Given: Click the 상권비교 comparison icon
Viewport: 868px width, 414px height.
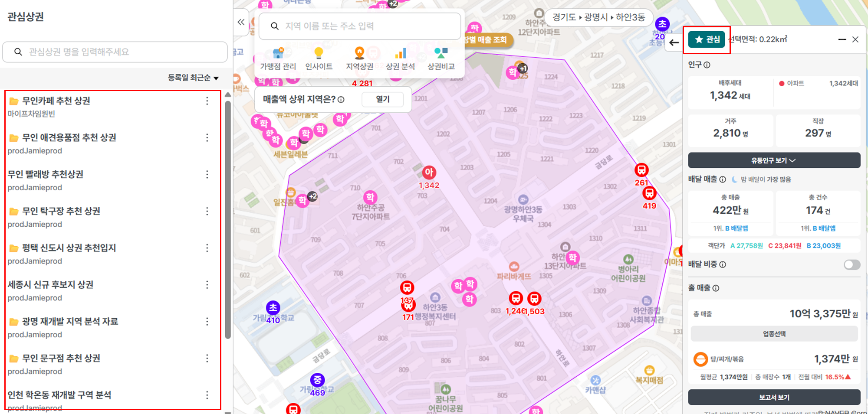Looking at the screenshot, I should [x=441, y=53].
